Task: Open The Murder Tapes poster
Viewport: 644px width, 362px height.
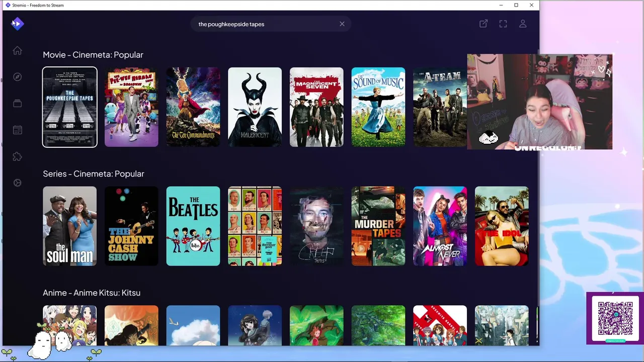Action: (x=378, y=226)
